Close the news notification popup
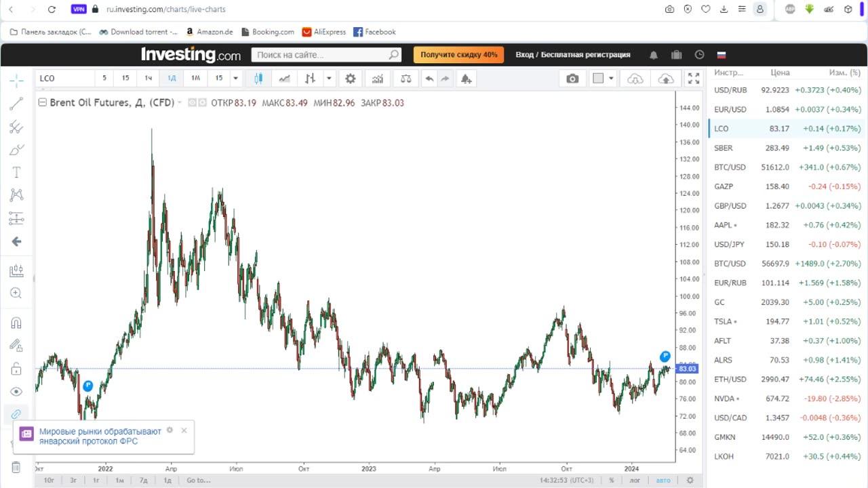This screenshot has width=868, height=488. [x=184, y=430]
